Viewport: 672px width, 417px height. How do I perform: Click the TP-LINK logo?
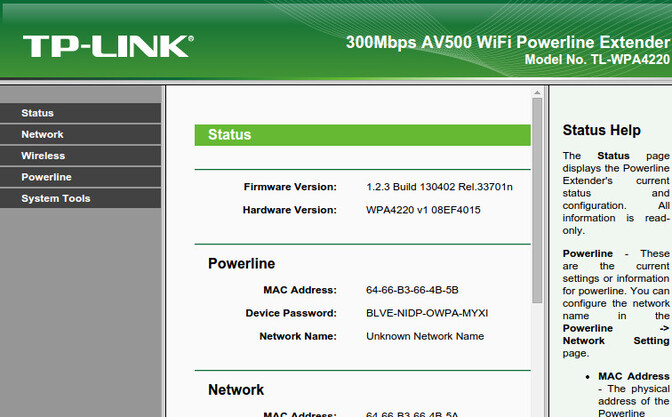(x=107, y=45)
